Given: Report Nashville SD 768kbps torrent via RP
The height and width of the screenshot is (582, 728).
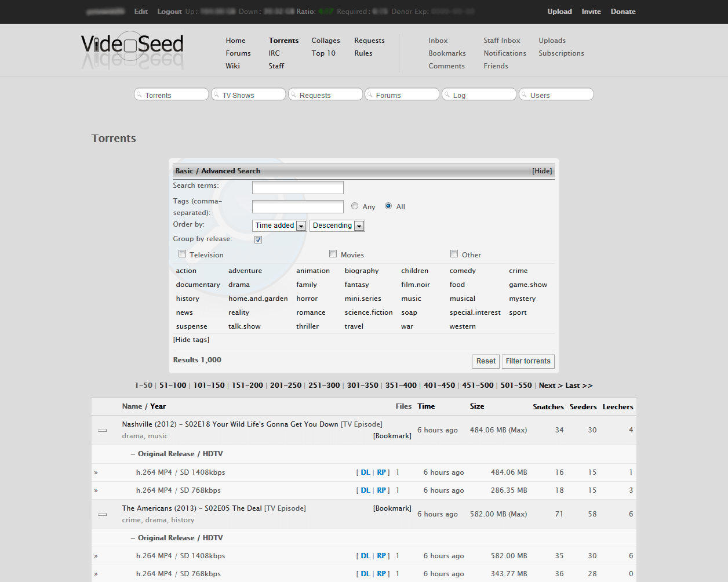Looking at the screenshot, I should (x=381, y=490).
